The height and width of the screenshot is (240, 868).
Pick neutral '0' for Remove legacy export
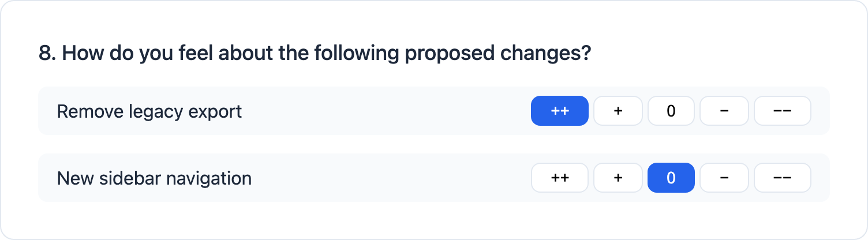671,111
